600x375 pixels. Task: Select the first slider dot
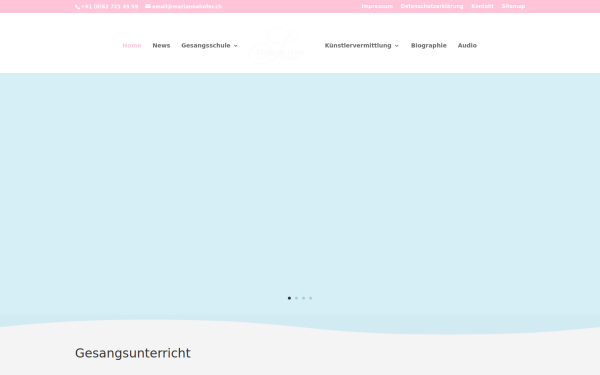(289, 298)
